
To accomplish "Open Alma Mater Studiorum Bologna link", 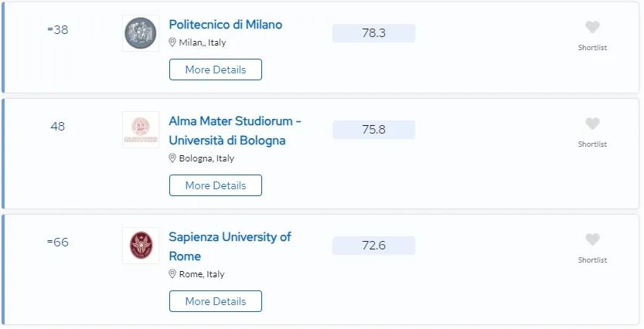I will (x=234, y=131).
